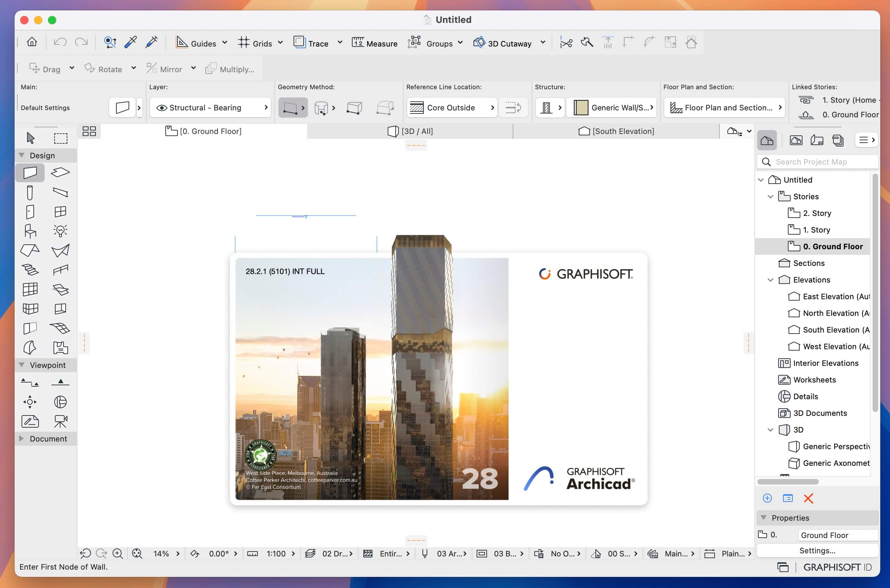Select the Arrow selection tool
The width and height of the screenshot is (890, 588).
pyautogui.click(x=30, y=138)
